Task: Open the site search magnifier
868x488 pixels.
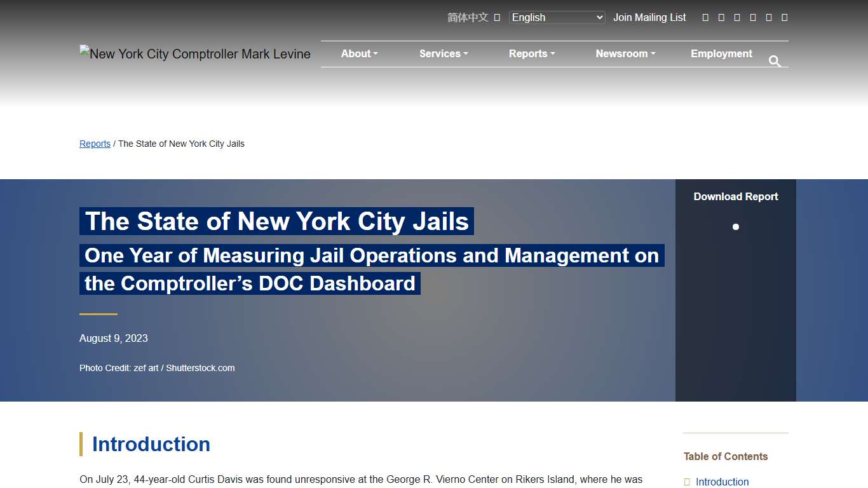Action: tap(775, 61)
